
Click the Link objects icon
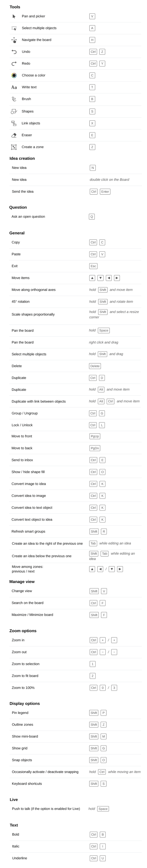pos(14,123)
